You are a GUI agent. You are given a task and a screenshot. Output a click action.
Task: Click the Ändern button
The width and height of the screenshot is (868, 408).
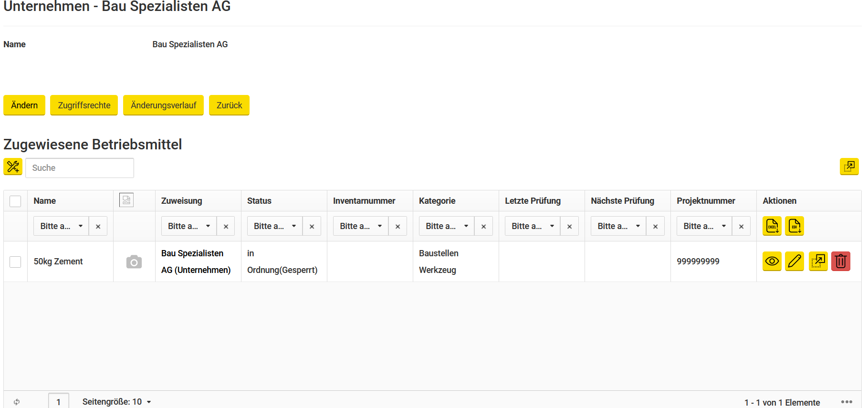coord(24,105)
